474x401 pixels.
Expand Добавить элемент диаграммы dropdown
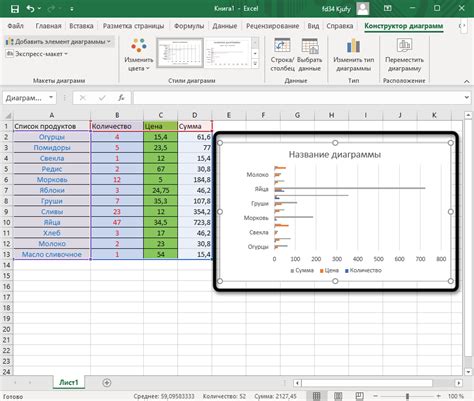(x=58, y=42)
